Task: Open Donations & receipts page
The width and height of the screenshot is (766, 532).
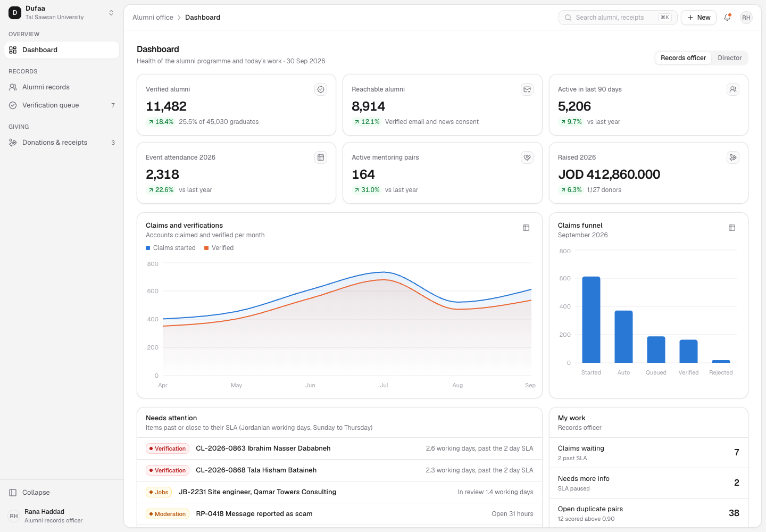Action: pos(62,143)
